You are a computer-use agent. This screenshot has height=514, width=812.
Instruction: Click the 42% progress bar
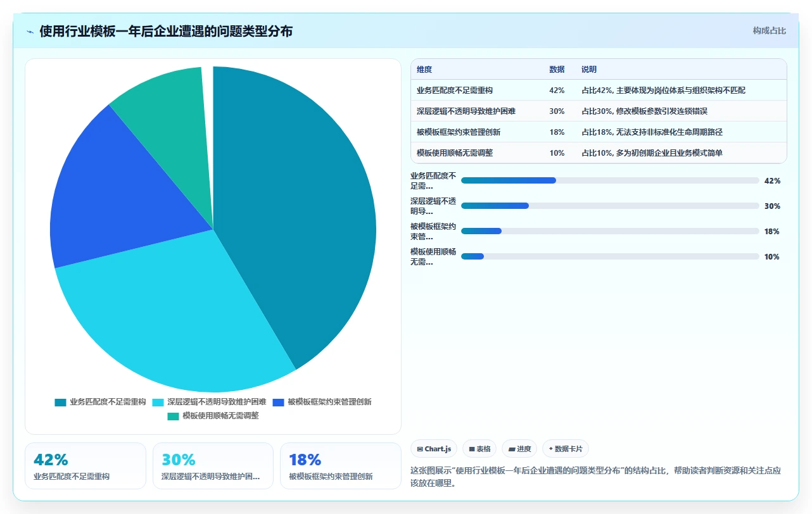tap(610, 180)
